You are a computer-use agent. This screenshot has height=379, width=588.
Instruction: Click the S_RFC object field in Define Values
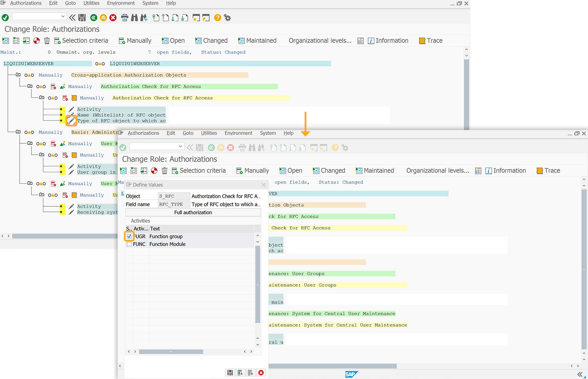(x=174, y=196)
